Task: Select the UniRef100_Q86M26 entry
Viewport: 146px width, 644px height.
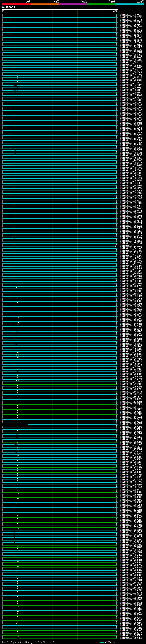Action: tap(131, 603)
